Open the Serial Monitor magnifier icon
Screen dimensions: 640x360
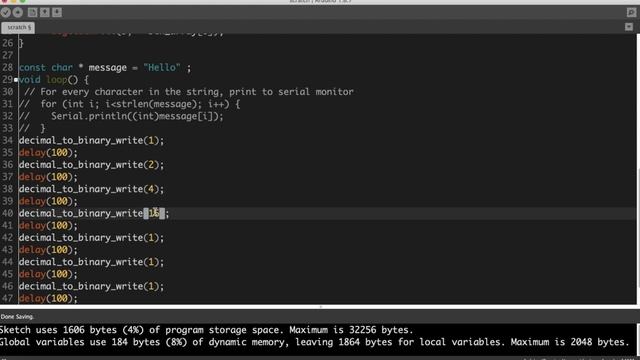(x=631, y=12)
